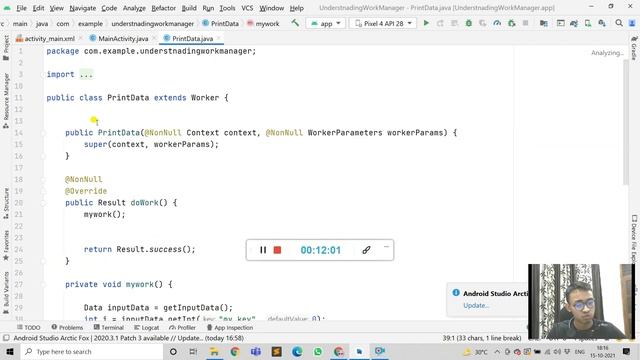
Task: Open the Tools menu
Action: [227, 8]
